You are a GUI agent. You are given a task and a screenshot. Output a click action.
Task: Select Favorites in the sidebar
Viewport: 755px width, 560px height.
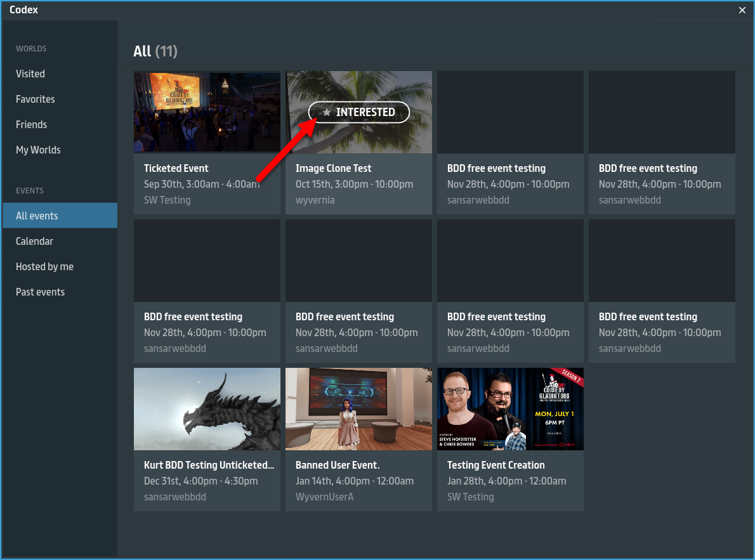[x=36, y=99]
